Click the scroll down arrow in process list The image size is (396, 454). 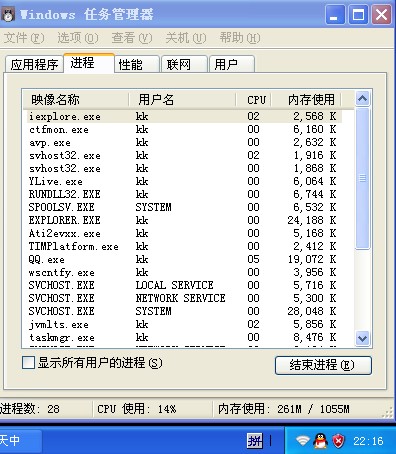[x=362, y=338]
